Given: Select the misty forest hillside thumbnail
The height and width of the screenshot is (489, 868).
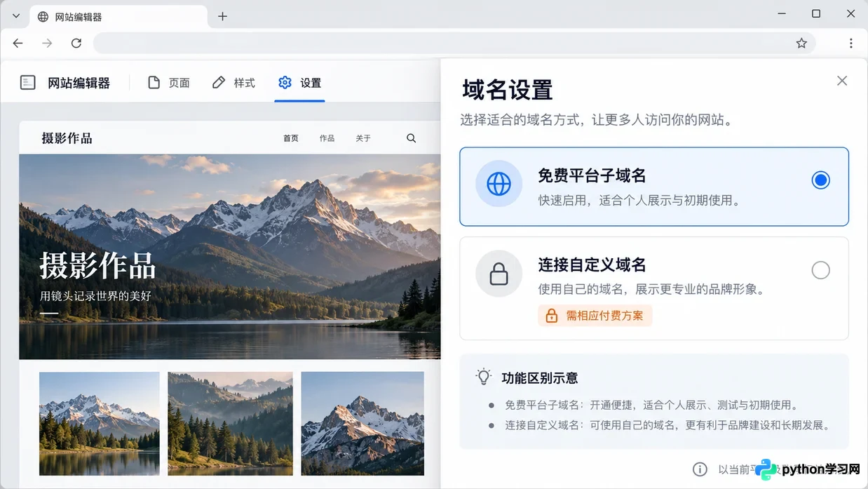Looking at the screenshot, I should tap(231, 424).
